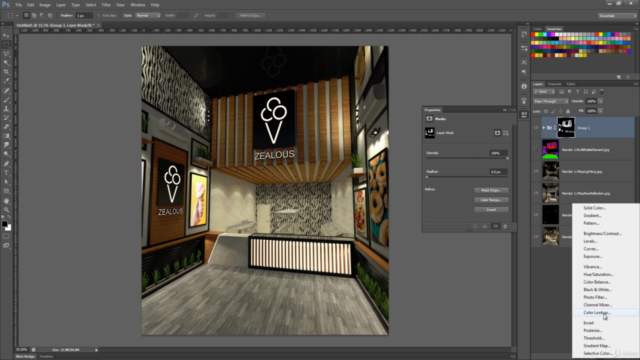The width and height of the screenshot is (640, 360).
Task: Open Properties panel flyout menu
Action: point(513,110)
